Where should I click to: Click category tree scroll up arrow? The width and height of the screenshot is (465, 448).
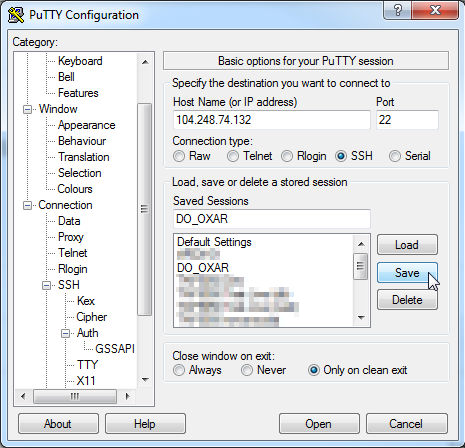[x=145, y=62]
